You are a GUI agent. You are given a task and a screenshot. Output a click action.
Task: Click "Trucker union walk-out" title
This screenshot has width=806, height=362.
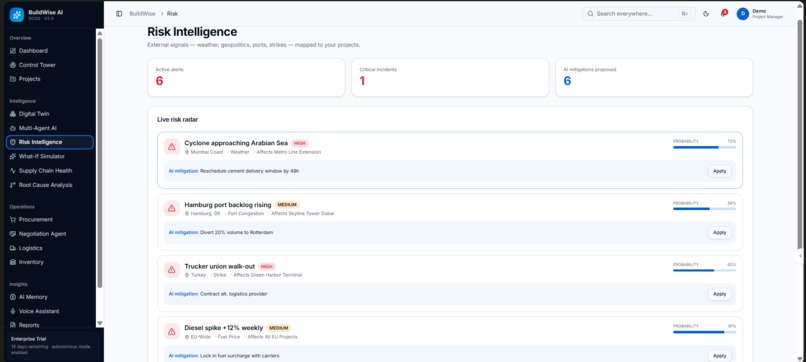219,266
